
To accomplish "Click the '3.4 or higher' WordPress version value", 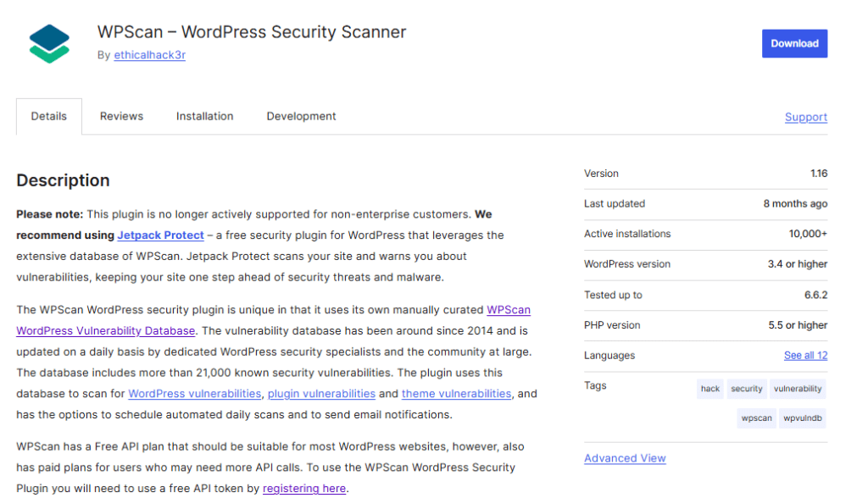I will click(797, 264).
